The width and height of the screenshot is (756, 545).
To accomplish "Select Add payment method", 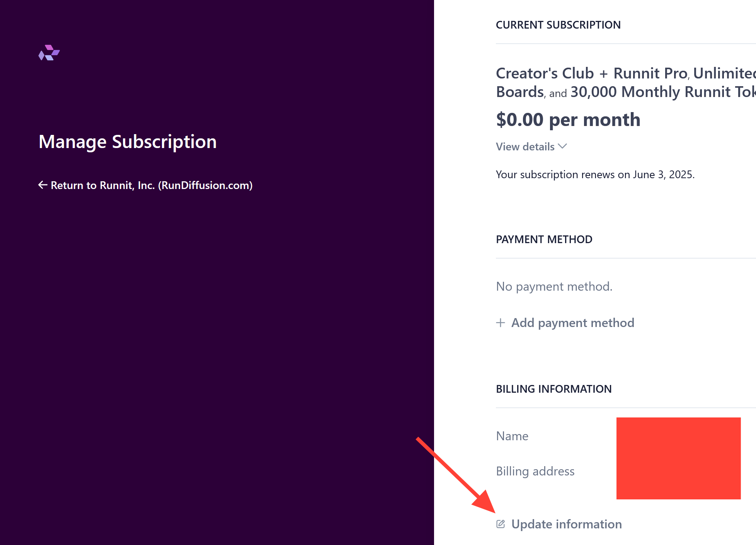I will (x=572, y=322).
